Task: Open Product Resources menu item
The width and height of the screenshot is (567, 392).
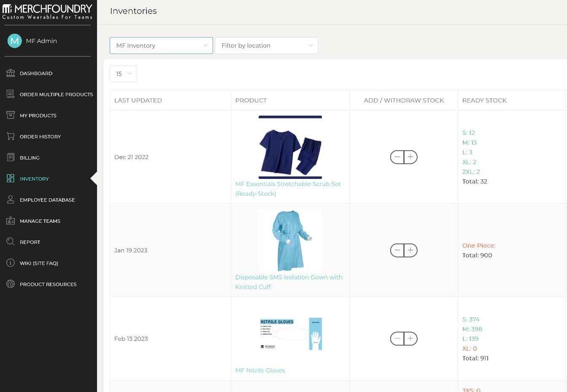Action: 48,284
